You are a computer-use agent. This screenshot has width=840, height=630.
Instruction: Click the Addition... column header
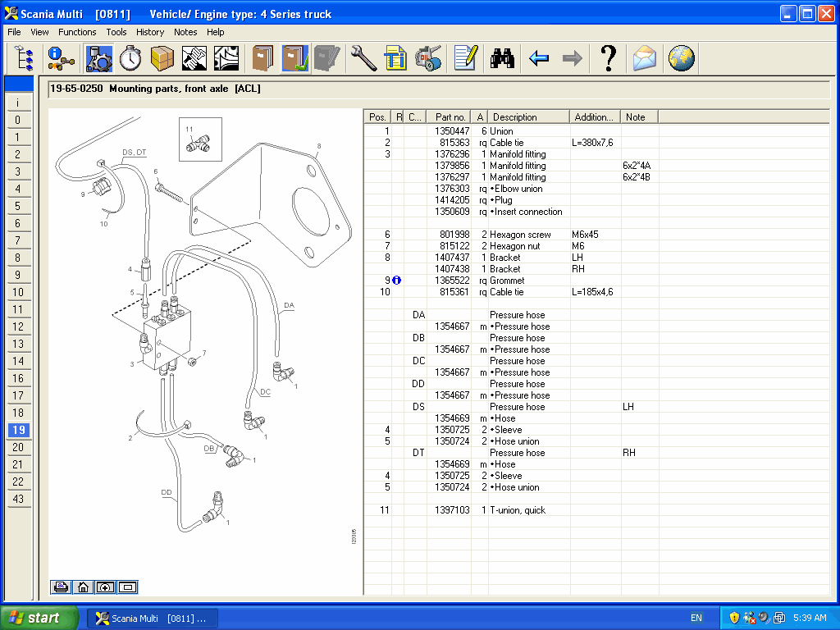[595, 116]
